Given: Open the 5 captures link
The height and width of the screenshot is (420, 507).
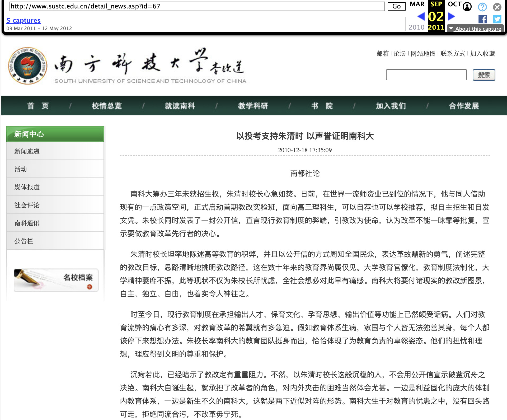Looking at the screenshot, I should click(x=24, y=20).
